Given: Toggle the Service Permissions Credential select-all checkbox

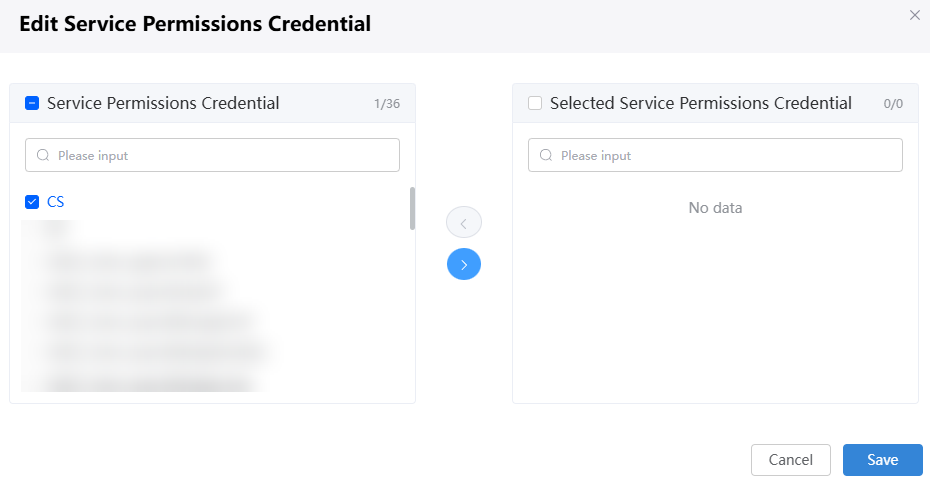Looking at the screenshot, I should tap(32, 103).
